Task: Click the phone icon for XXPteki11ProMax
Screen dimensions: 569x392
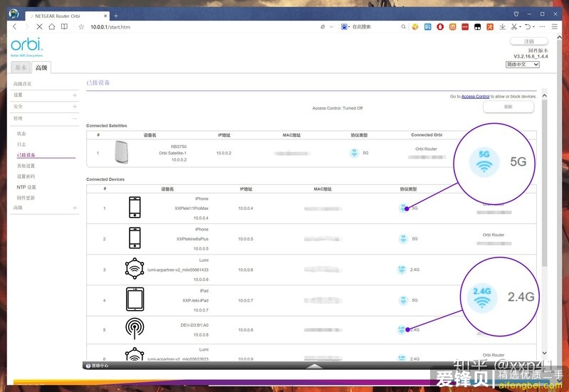Action: point(135,207)
